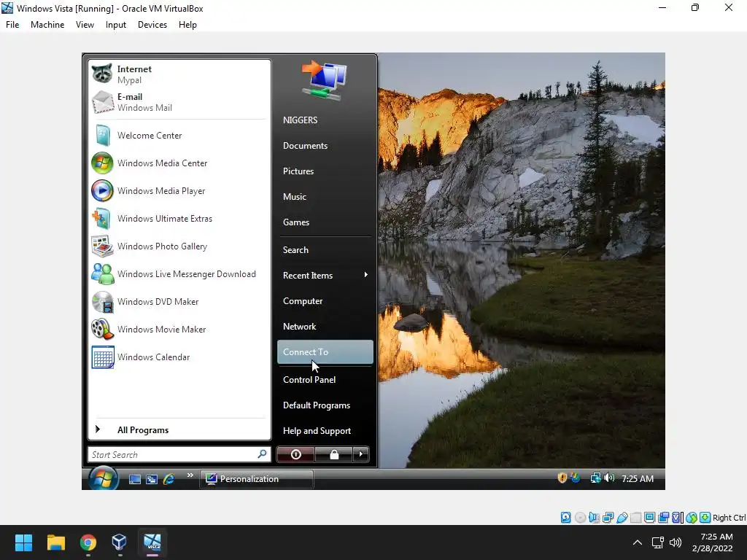
Task: Click Switch Between Windows quick launch icon
Action: [152, 479]
